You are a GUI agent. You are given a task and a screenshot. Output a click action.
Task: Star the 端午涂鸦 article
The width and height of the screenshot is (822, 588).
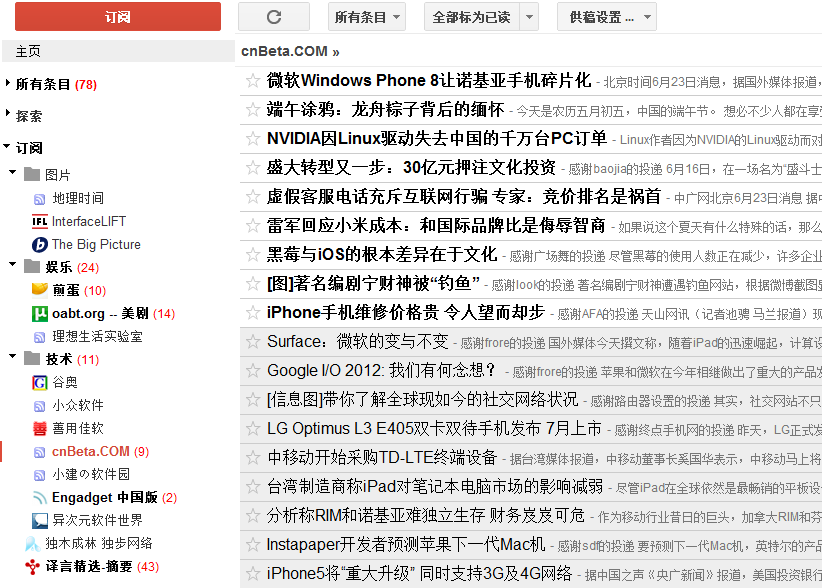pos(253,110)
